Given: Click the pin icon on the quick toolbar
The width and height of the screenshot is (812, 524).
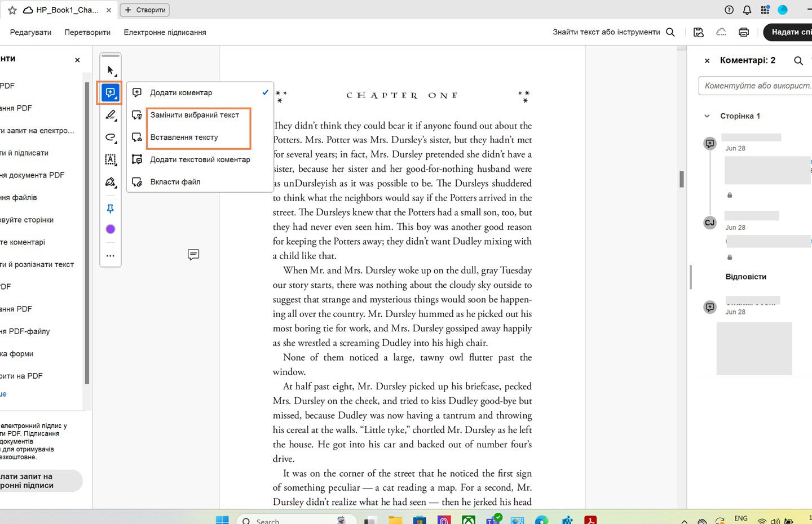Looking at the screenshot, I should pyautogui.click(x=111, y=209).
